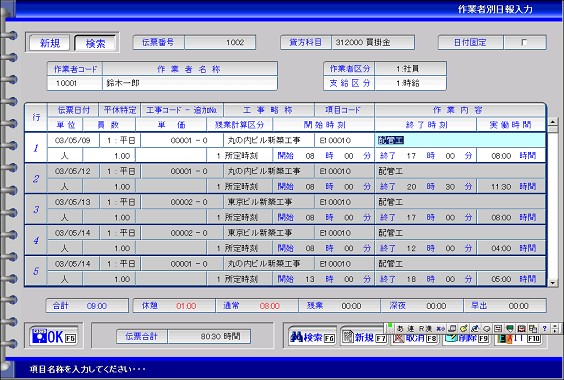Click the table scrollbar thumb

(553, 129)
